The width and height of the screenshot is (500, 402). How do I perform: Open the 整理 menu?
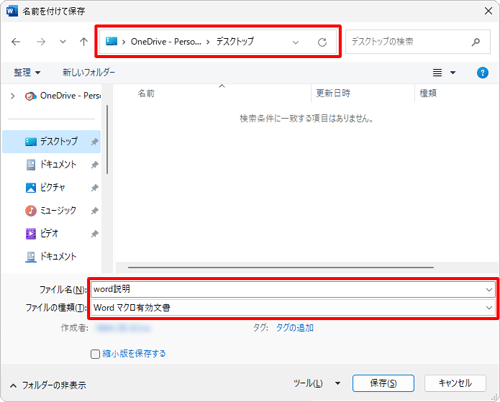click(27, 72)
